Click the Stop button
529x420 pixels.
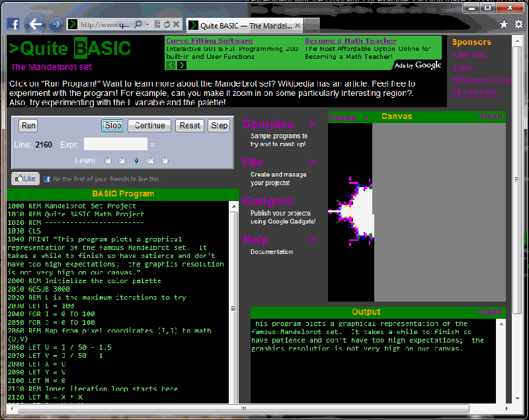[112, 126]
